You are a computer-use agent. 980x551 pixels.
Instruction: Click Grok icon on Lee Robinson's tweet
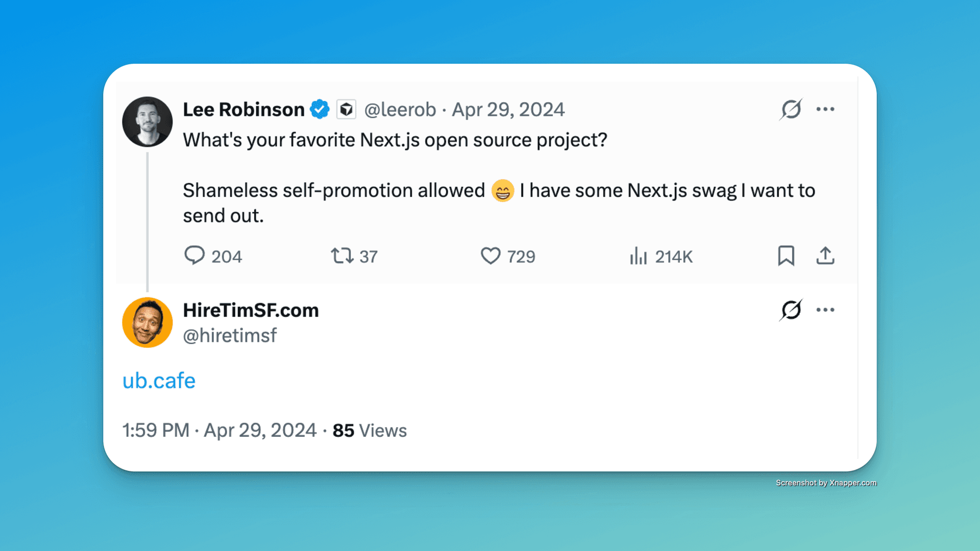click(791, 109)
